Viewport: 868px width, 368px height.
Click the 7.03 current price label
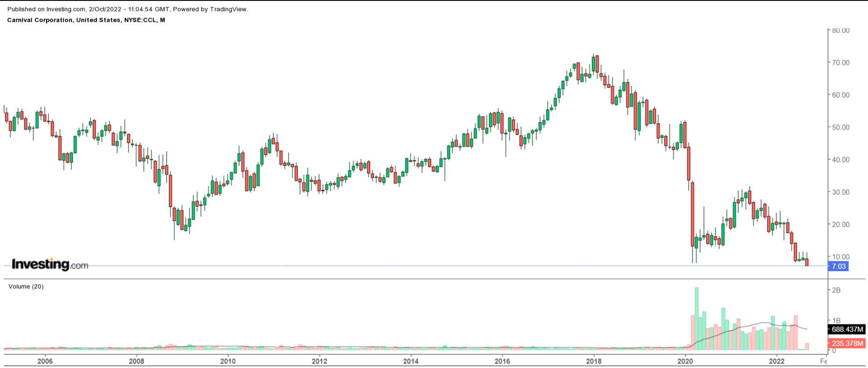838,266
